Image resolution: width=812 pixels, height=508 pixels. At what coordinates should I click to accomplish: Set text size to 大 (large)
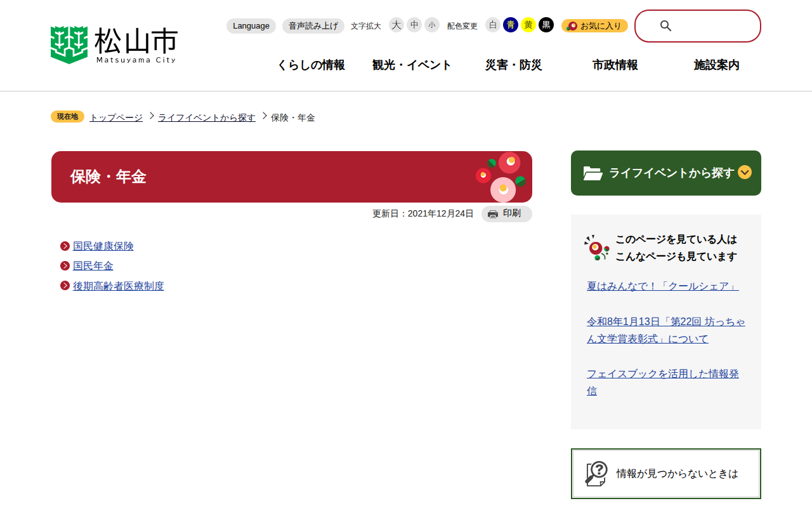(396, 25)
